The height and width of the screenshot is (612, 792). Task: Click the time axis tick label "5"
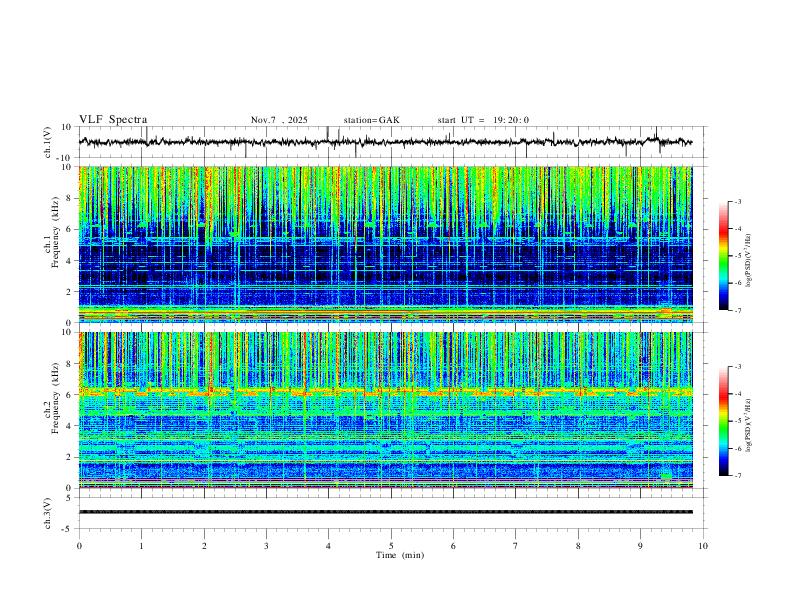pos(391,546)
